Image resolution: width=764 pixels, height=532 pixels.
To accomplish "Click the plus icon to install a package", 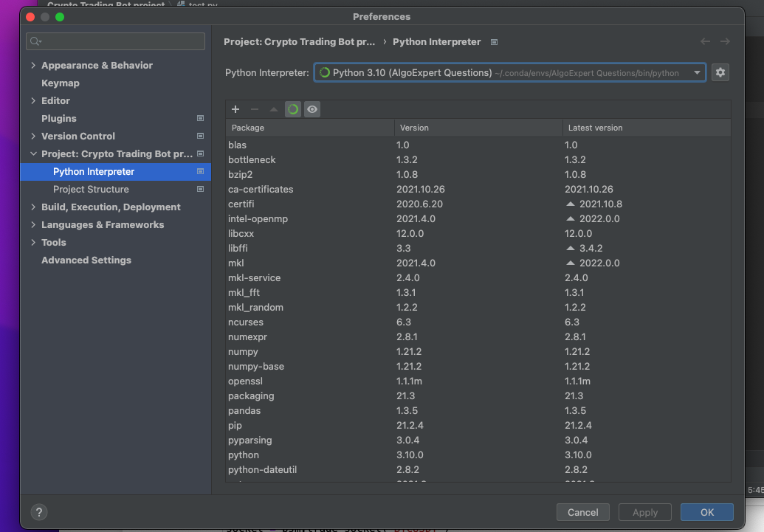I will point(235,109).
